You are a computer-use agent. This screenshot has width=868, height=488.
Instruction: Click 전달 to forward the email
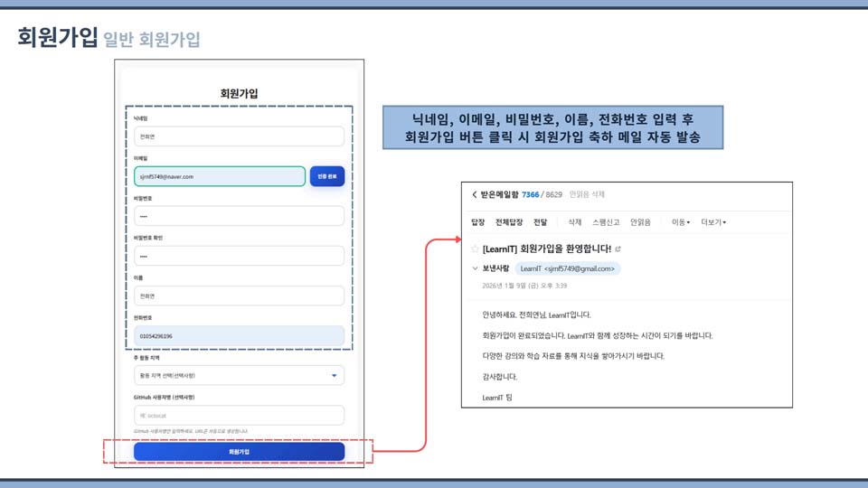540,222
